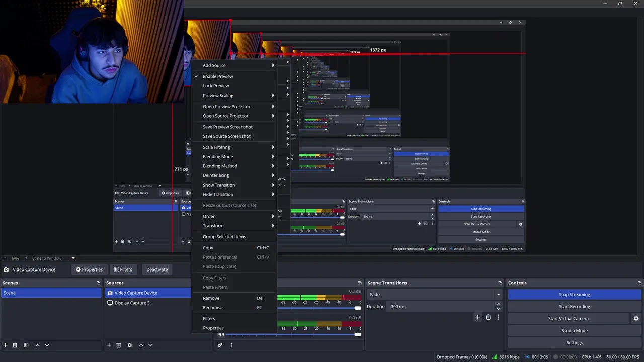Decrease transition duration with down arrow

pos(499,309)
